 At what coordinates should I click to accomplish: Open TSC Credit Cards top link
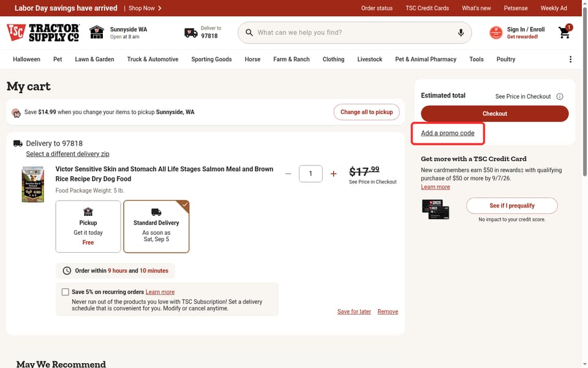point(427,8)
